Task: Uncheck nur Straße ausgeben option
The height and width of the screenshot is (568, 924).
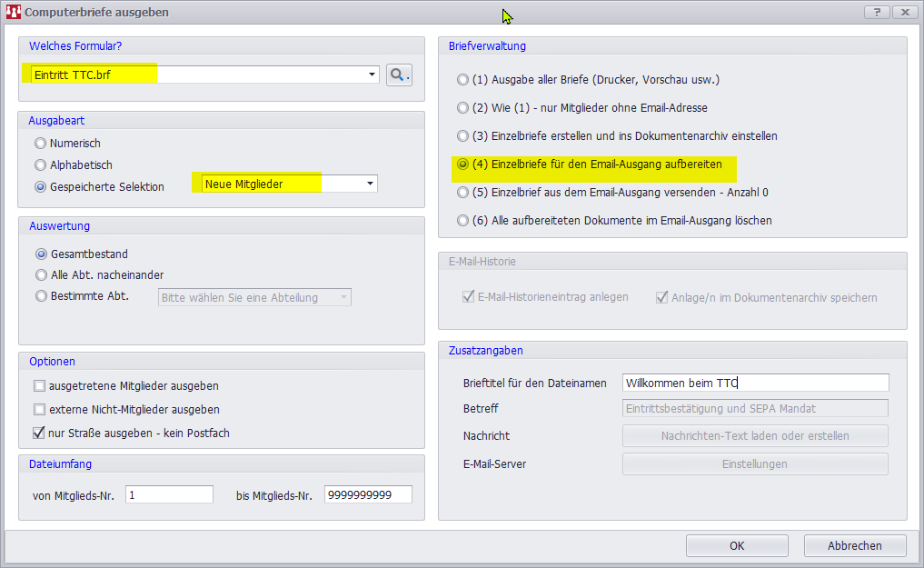Action: [39, 433]
